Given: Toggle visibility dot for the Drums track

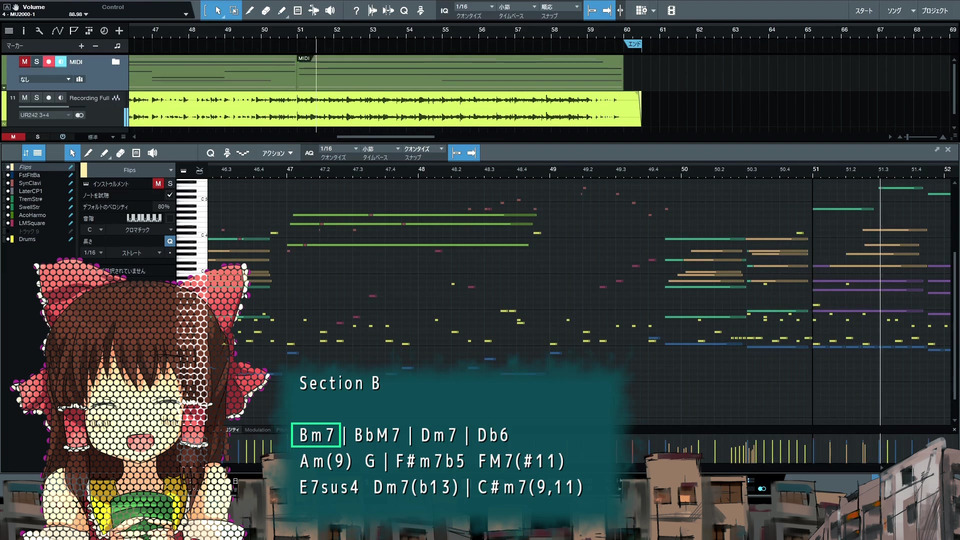Looking at the screenshot, I should tap(8, 239).
